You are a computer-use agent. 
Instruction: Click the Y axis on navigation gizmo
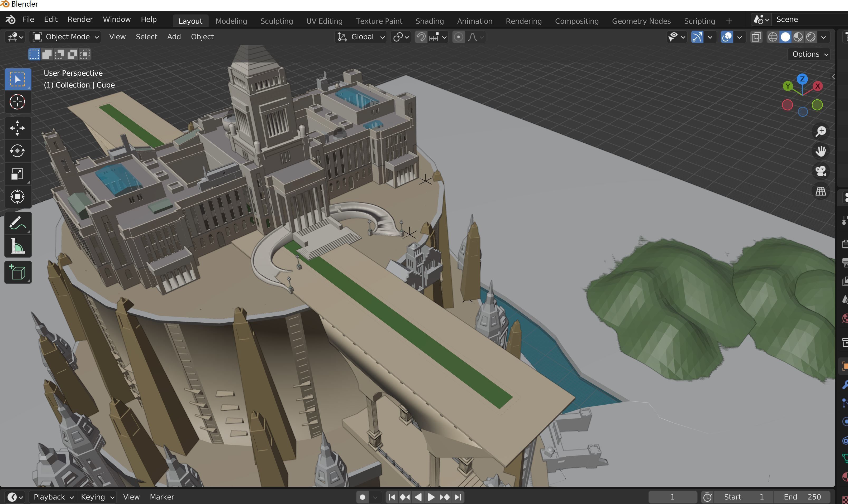(788, 86)
